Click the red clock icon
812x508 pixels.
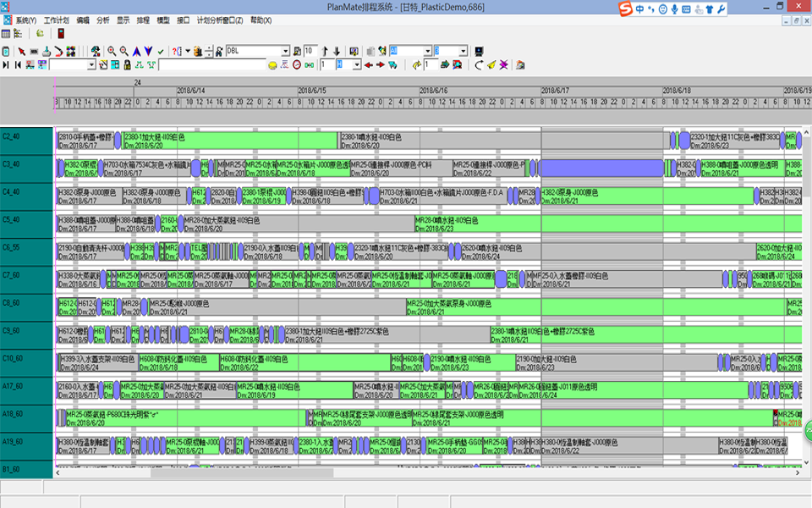click(297, 65)
